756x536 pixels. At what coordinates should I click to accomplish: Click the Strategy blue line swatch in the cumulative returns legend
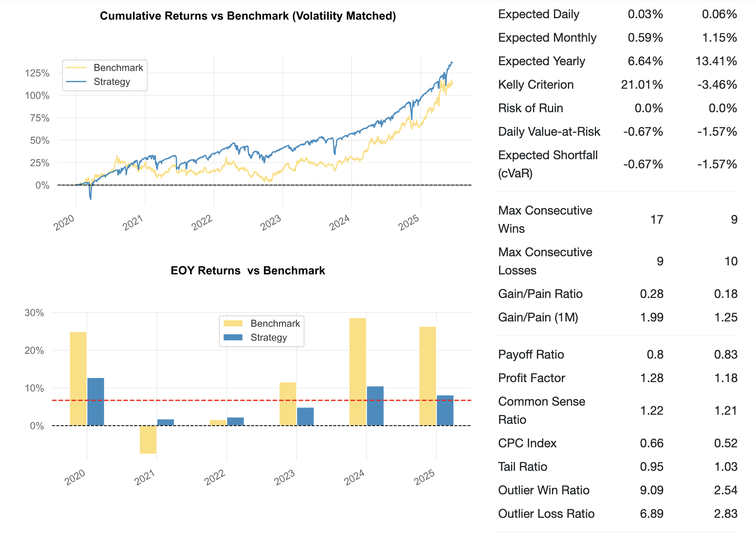point(76,82)
